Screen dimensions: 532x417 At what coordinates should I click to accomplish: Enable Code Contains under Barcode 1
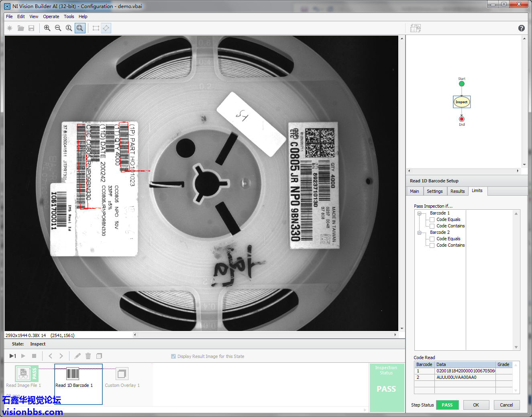coord(432,226)
